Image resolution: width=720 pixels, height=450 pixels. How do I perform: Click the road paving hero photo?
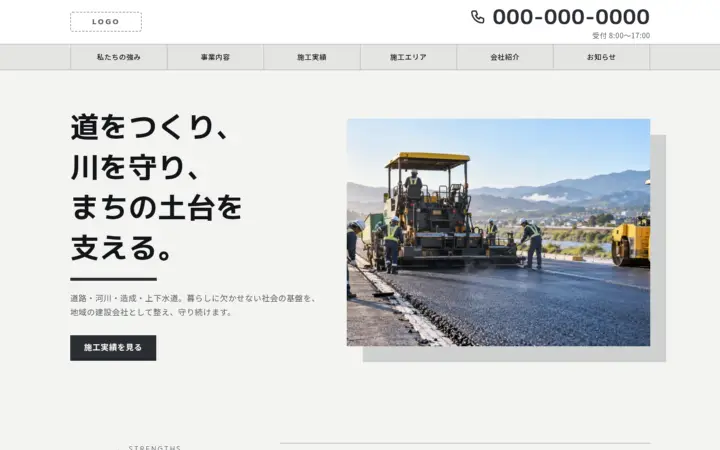tap(498, 232)
